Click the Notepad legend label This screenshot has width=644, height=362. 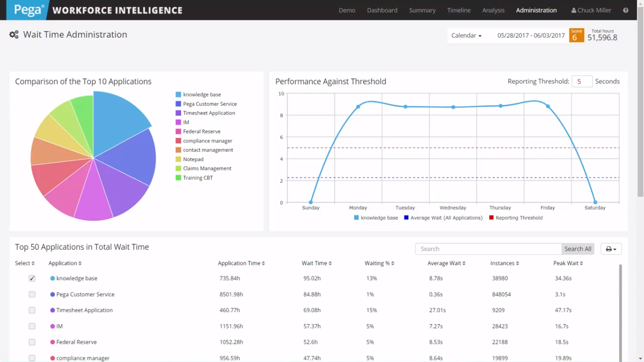pos(193,160)
